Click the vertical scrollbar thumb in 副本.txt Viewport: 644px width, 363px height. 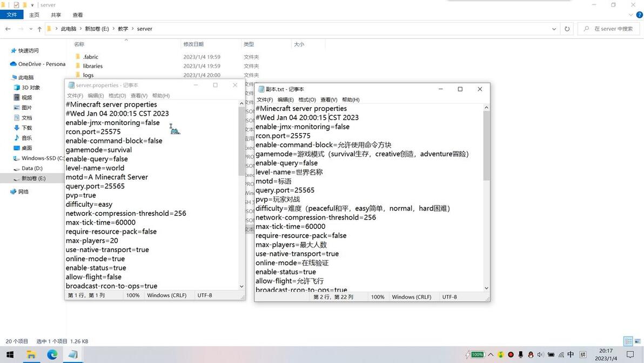(486, 146)
